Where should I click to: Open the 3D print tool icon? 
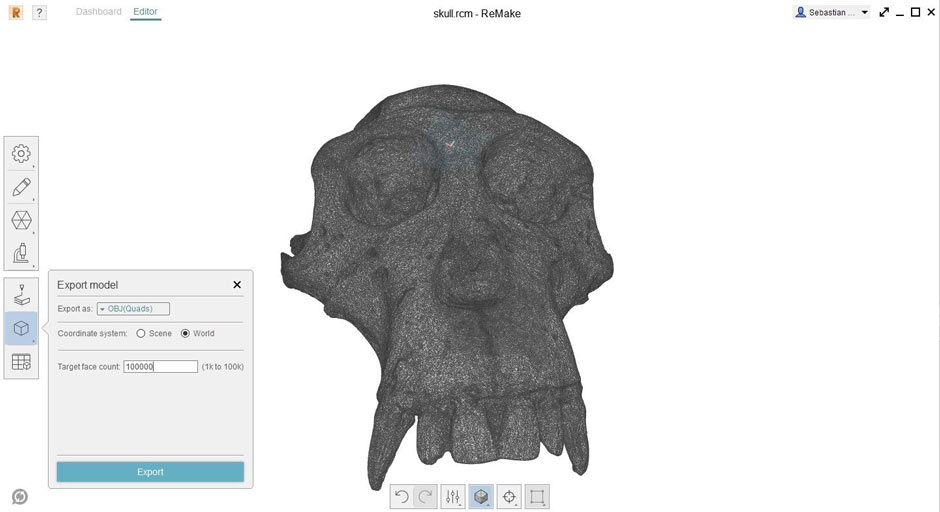(21, 295)
